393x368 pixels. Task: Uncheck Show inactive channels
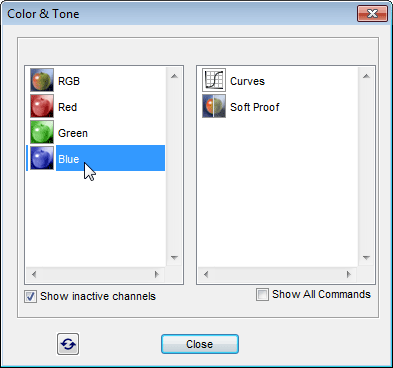tap(31, 296)
